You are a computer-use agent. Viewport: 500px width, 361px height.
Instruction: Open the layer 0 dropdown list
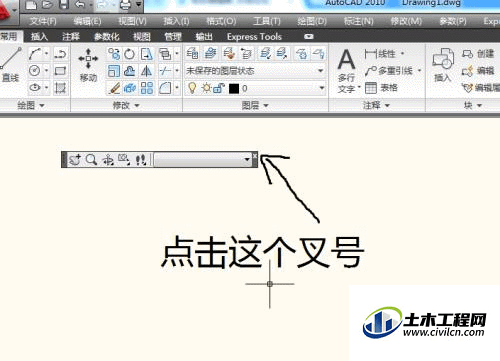tap(322, 88)
